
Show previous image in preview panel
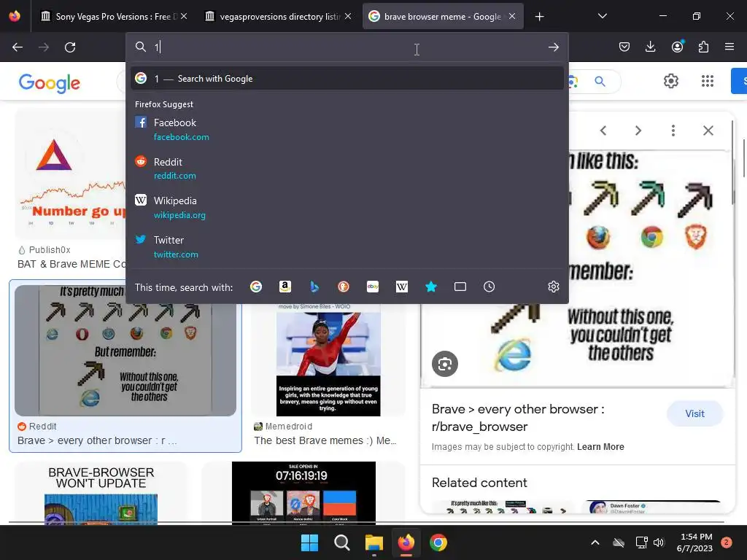603,131
